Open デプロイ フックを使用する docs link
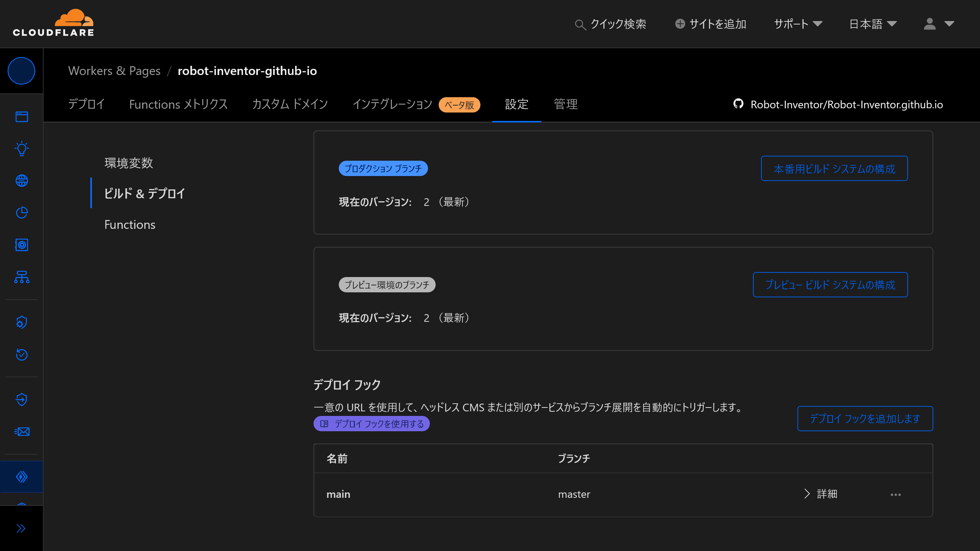 [x=371, y=424]
